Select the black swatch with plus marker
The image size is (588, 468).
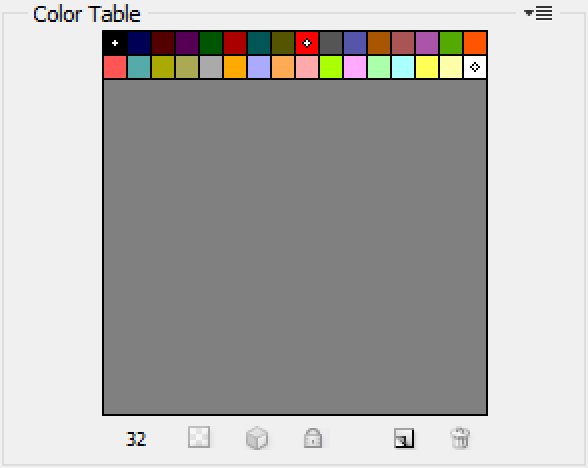click(115, 43)
